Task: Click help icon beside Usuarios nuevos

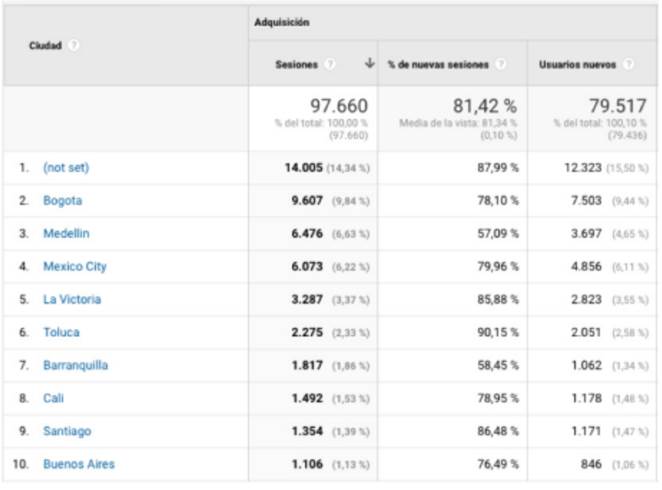Action: (x=628, y=64)
